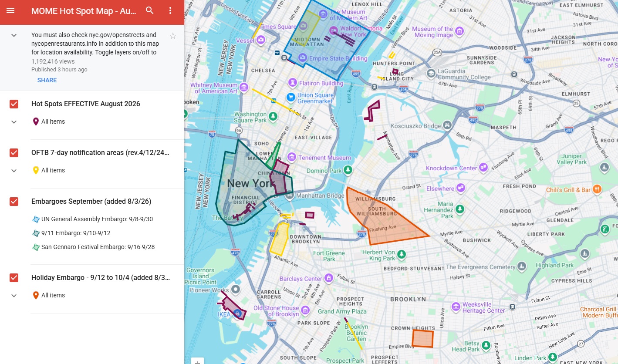This screenshot has height=364, width=618.
Task: Open the three-dot more options menu
Action: tap(170, 10)
